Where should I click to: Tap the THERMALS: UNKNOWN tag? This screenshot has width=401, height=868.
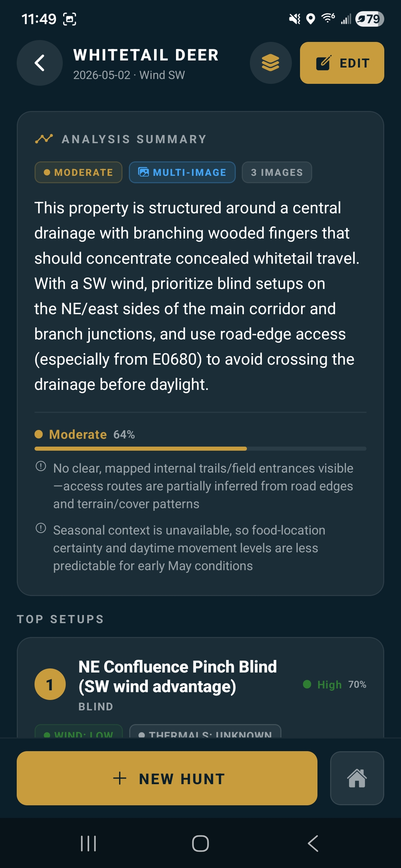(x=205, y=732)
